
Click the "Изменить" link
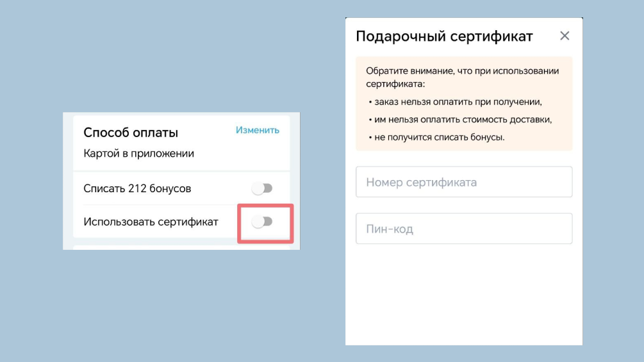point(257,130)
